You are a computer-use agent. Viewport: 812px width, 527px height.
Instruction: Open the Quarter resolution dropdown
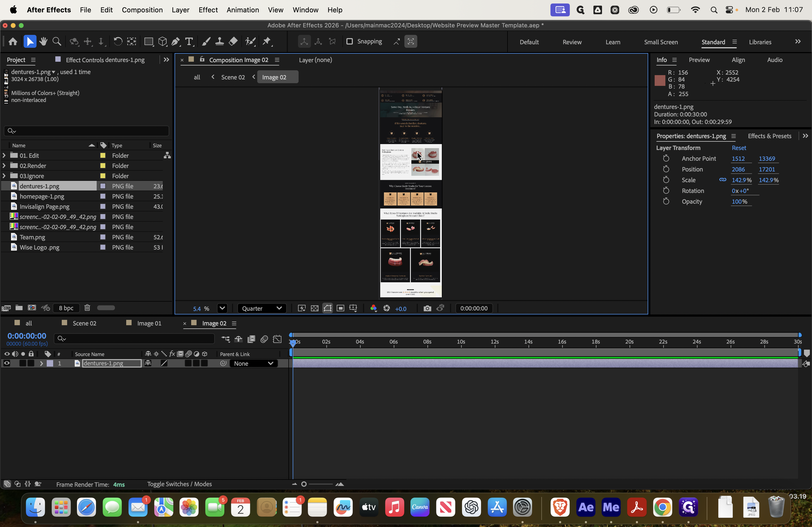(x=262, y=309)
